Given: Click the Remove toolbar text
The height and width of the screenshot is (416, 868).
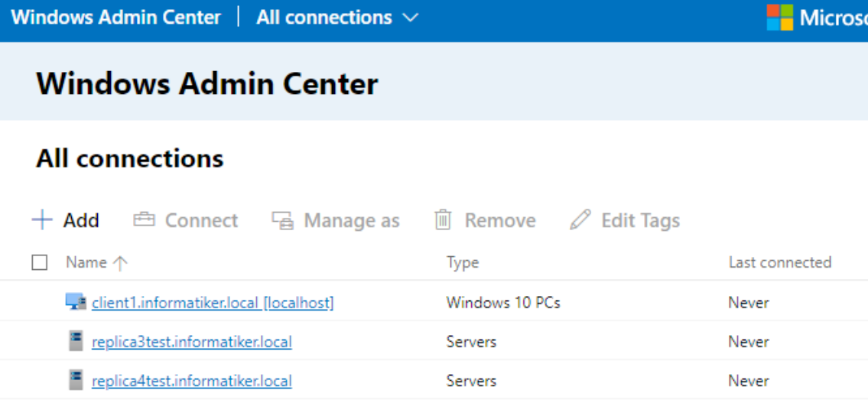Looking at the screenshot, I should (x=500, y=221).
